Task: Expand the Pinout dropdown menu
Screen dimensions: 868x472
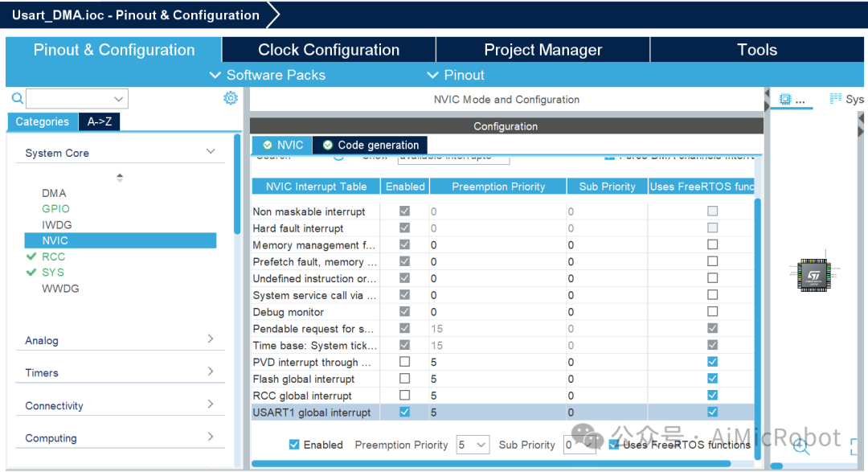Action: point(456,75)
